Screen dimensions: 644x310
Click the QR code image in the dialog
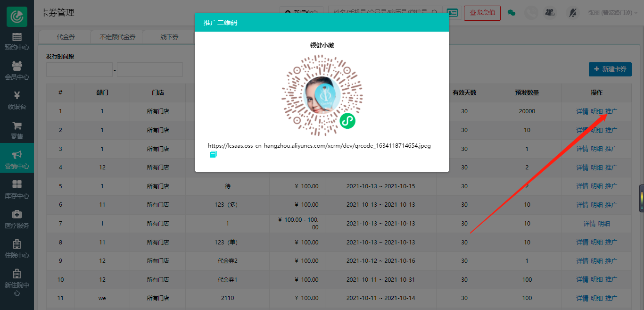click(322, 95)
